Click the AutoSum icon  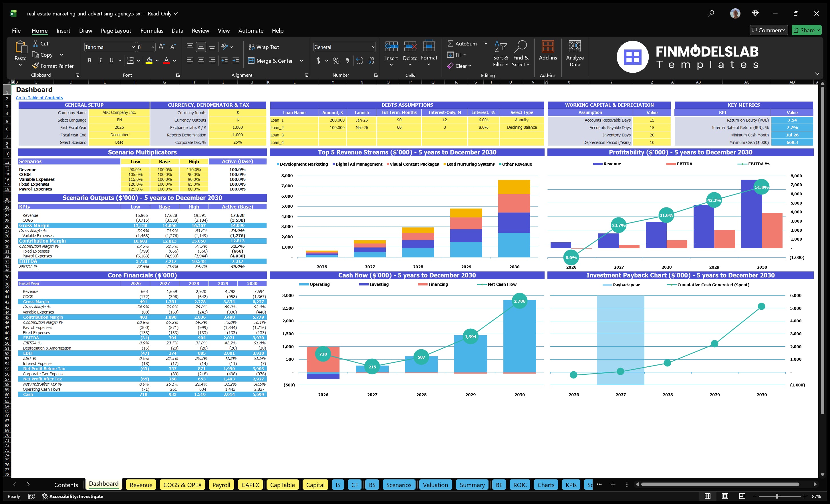point(451,43)
